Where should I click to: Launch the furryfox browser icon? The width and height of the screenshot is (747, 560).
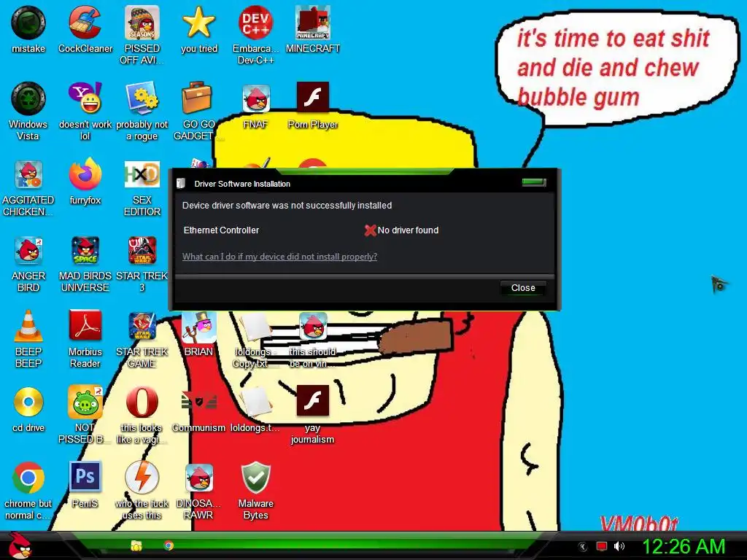pyautogui.click(x=85, y=175)
